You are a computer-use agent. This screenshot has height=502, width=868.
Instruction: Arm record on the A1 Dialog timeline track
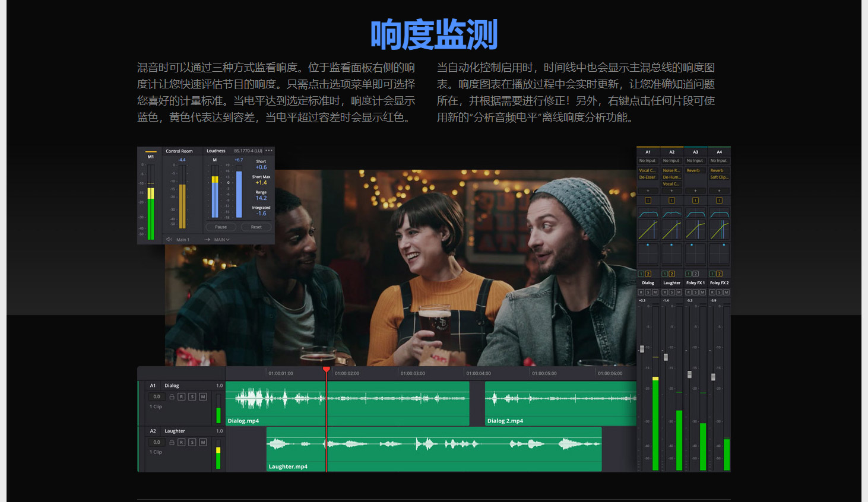pos(182,397)
